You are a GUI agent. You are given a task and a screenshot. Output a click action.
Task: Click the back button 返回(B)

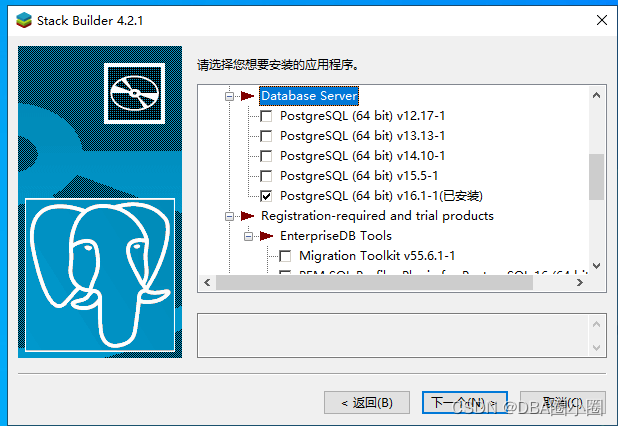[x=367, y=403]
